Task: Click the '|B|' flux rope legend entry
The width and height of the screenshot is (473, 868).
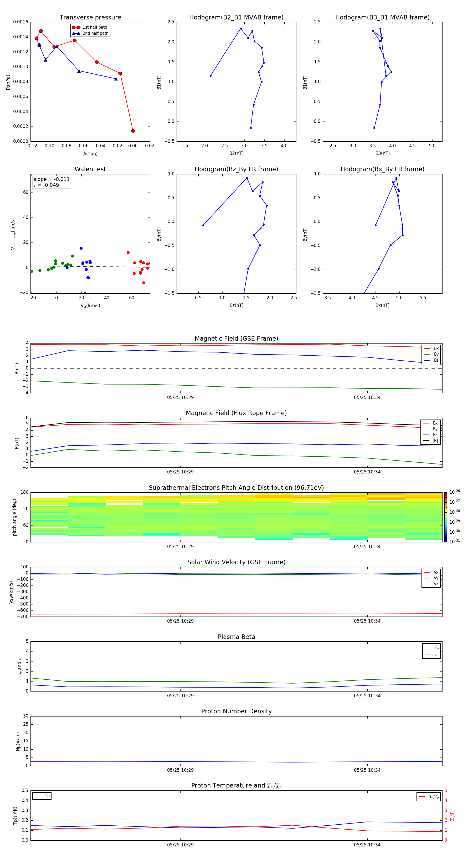Action: (x=431, y=441)
